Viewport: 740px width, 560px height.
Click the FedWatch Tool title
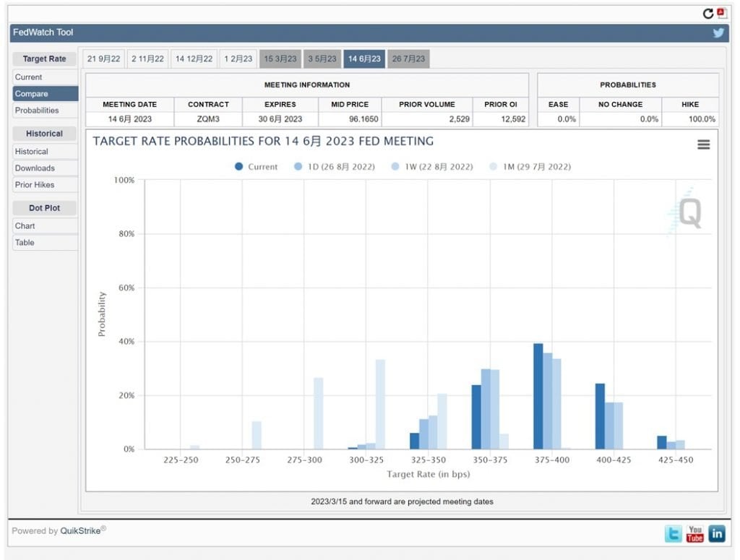coord(43,33)
